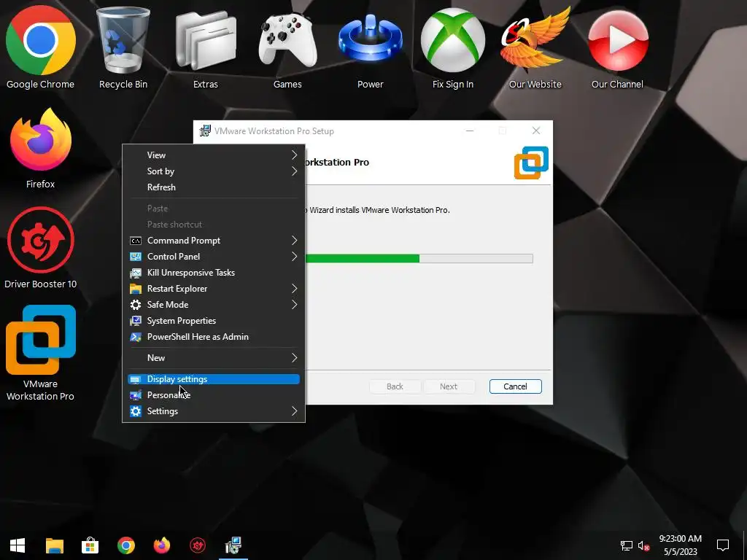Minimize the VMware Setup window
Screen dimensions: 747x560
(470, 131)
